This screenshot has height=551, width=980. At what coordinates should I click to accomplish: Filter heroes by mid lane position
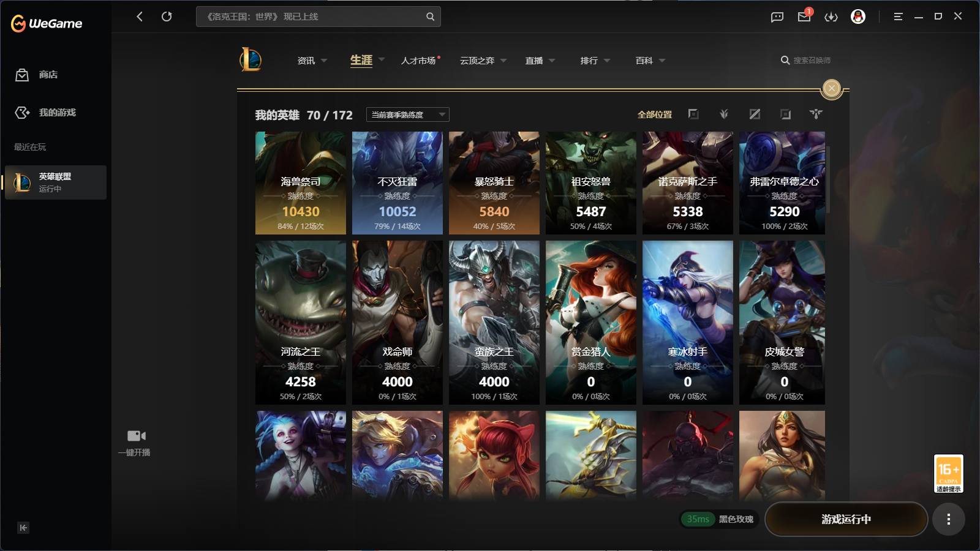(x=755, y=114)
